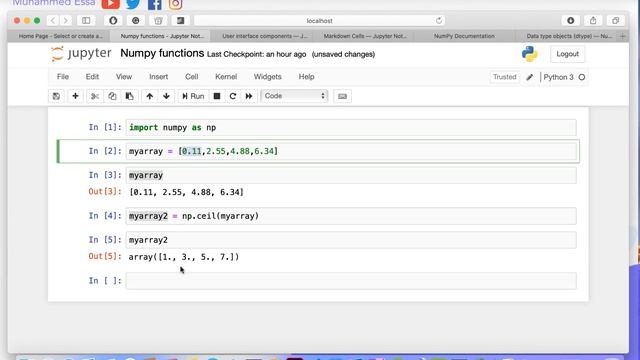Click the localhost address bar
The width and height of the screenshot is (640, 360).
pyautogui.click(x=319, y=20)
